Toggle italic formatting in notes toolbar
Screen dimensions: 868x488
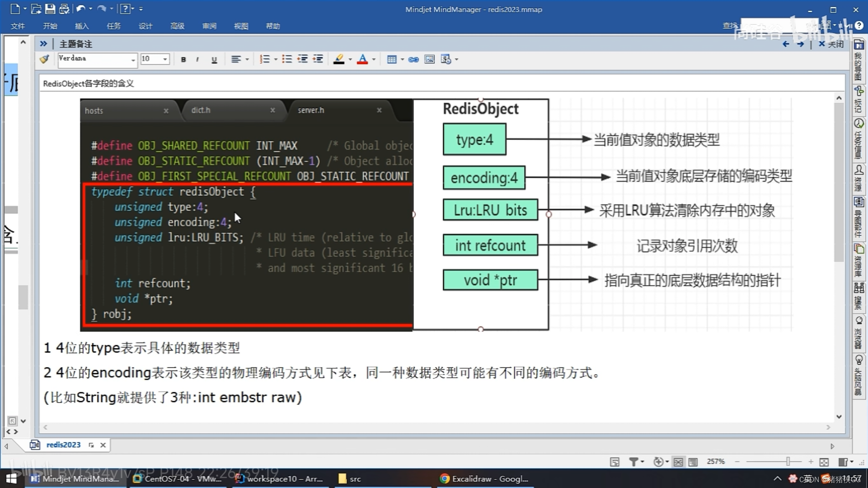pyautogui.click(x=197, y=59)
